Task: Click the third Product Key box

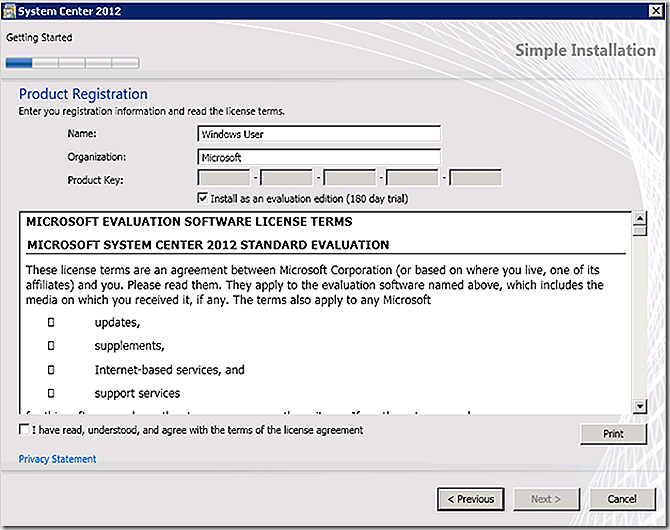Action: click(x=350, y=178)
